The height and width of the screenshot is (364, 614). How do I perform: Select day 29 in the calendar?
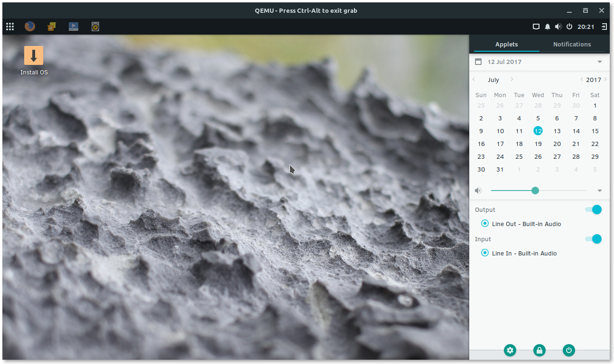coord(595,157)
